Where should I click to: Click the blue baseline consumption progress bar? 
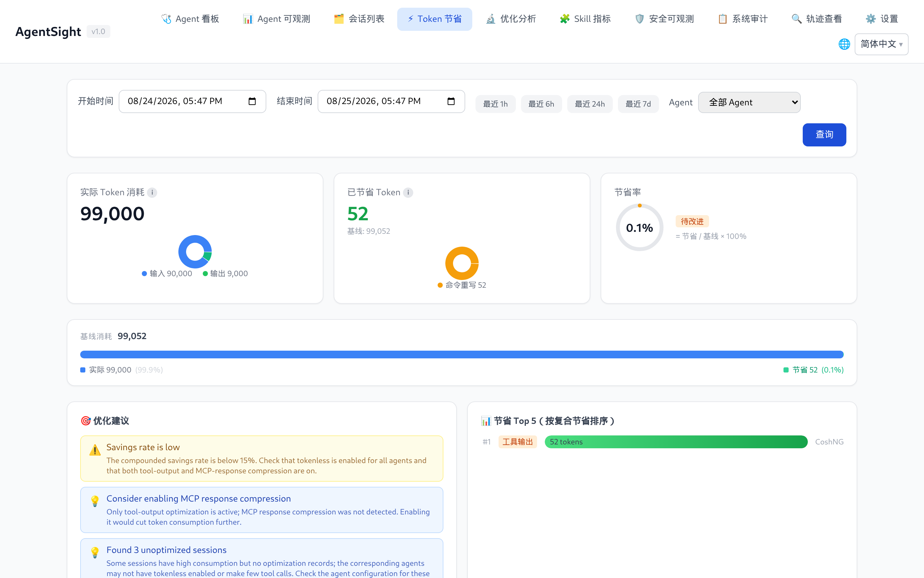click(x=462, y=355)
